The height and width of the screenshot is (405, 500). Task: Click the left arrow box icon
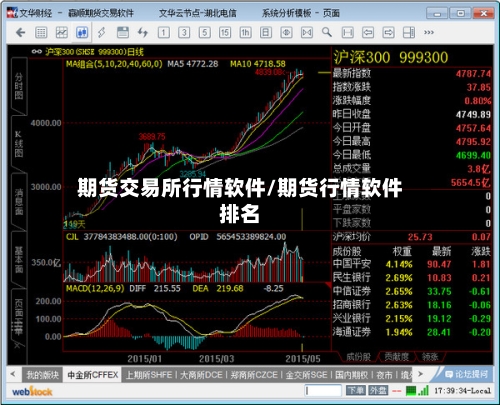[x=368, y=33]
